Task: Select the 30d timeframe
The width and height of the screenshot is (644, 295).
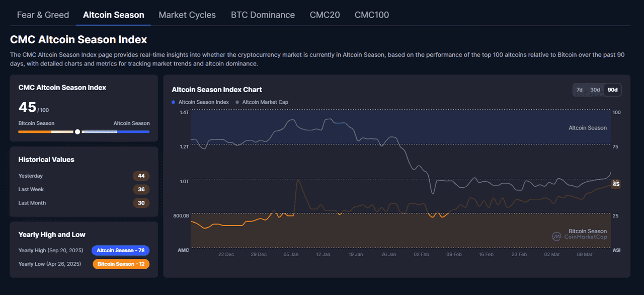Action: 596,89
